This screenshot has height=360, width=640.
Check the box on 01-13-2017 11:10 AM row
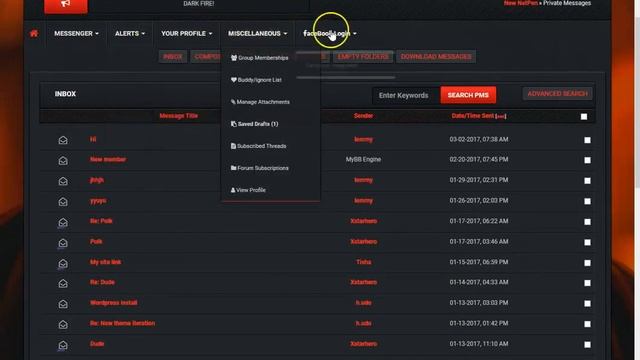(x=587, y=344)
